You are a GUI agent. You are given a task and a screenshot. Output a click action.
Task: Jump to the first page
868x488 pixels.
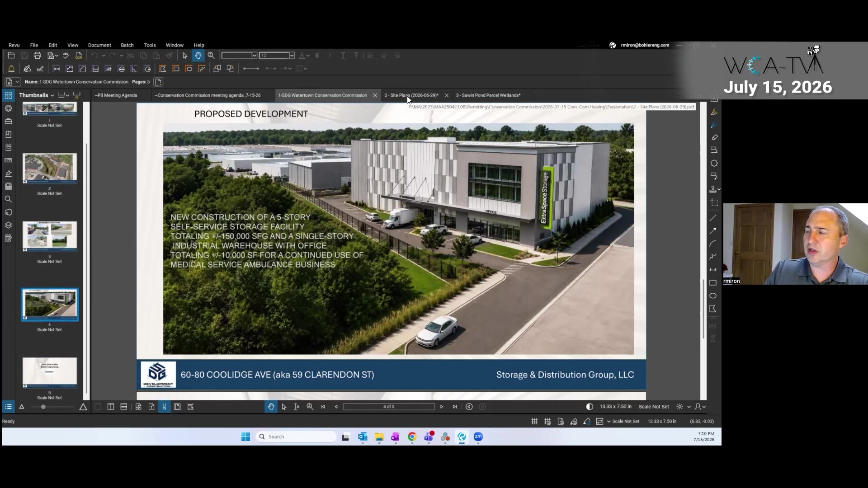(x=323, y=407)
